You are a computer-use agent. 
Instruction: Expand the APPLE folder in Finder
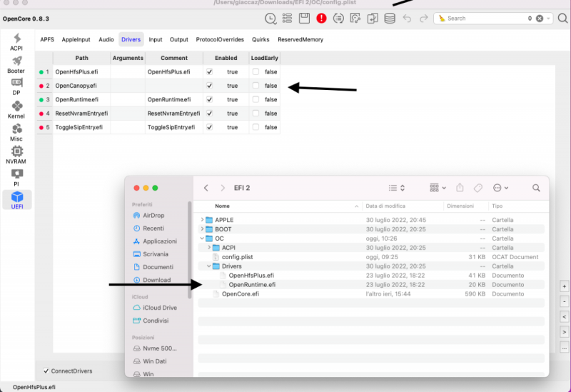(202, 220)
